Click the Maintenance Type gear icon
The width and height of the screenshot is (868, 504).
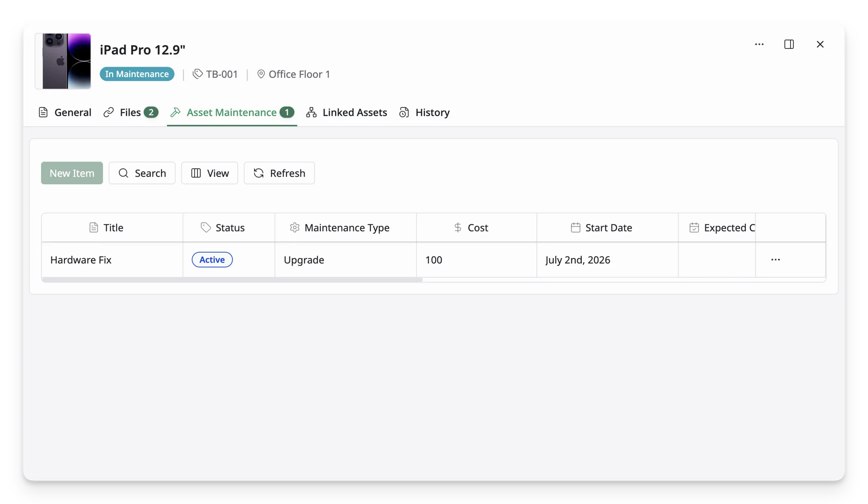(x=294, y=227)
